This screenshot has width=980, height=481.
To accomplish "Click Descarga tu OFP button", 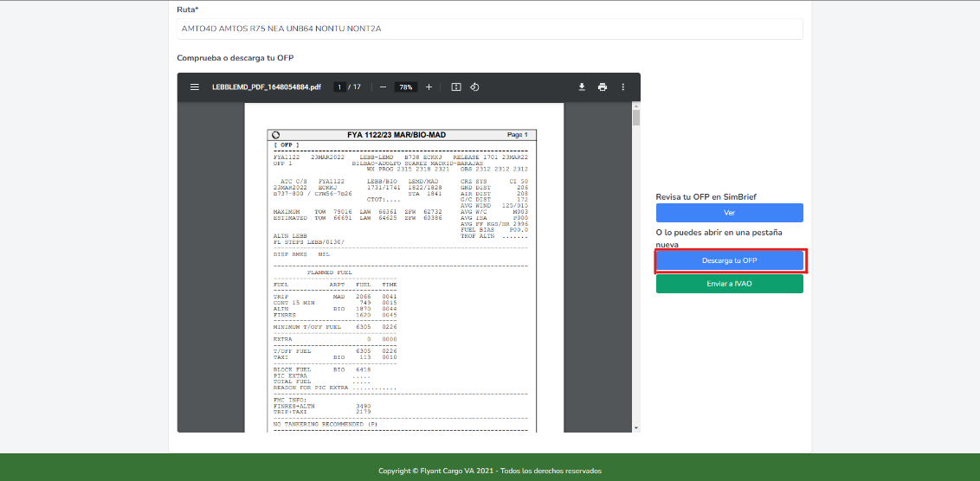I will point(730,260).
